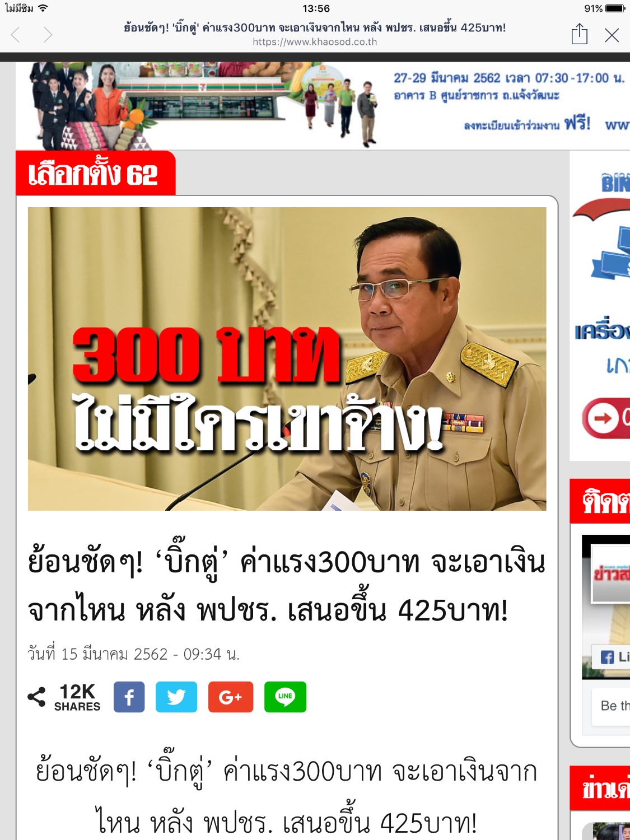Share article on Google Plus

click(x=231, y=697)
